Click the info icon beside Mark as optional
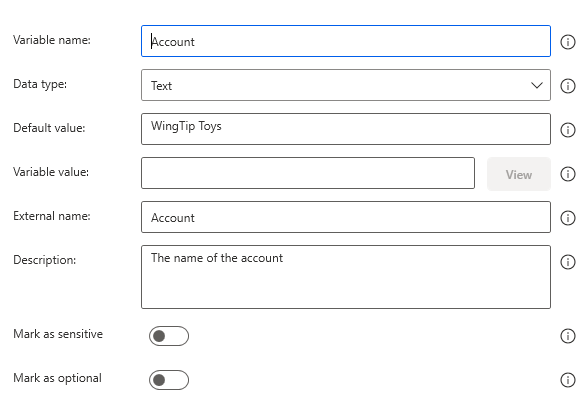The image size is (588, 409). coord(568,380)
